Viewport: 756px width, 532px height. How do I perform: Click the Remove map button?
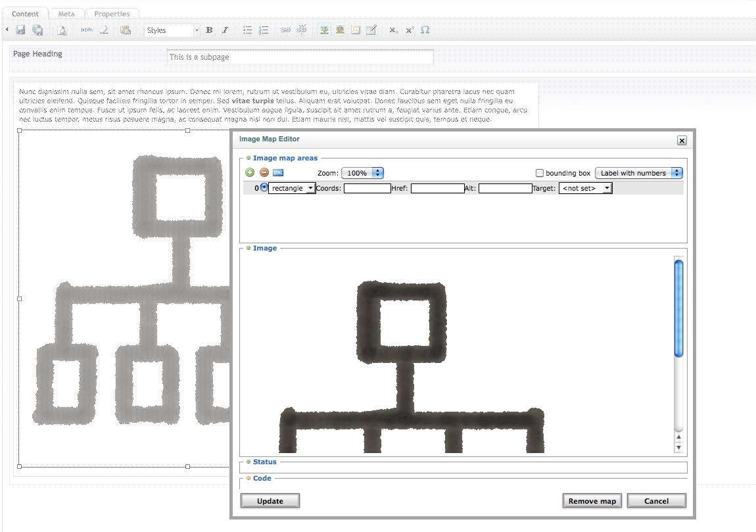592,500
